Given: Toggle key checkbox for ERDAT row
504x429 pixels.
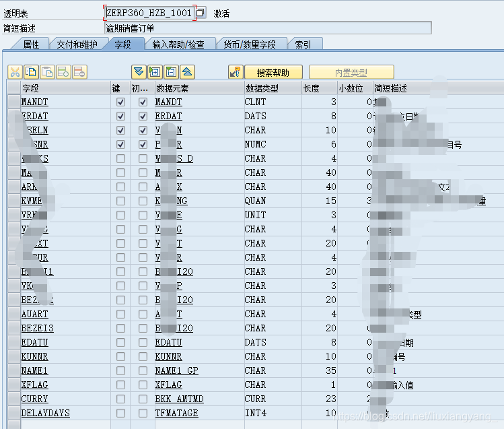Looking at the screenshot, I should click(120, 116).
